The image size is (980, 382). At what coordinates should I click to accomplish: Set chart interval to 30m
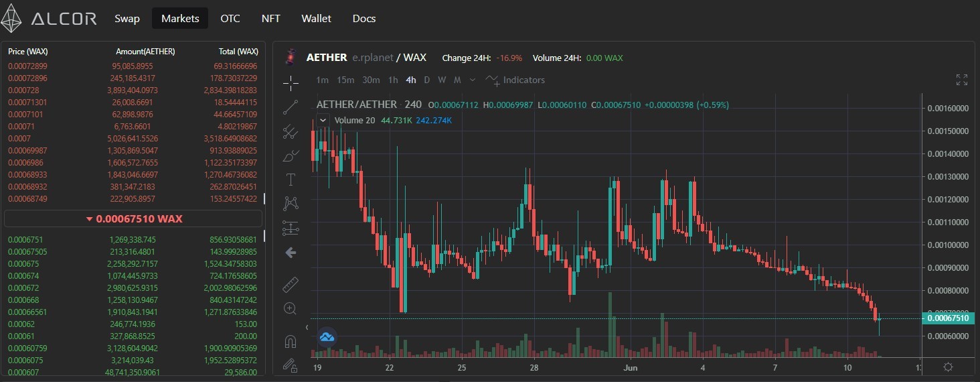[371, 80]
